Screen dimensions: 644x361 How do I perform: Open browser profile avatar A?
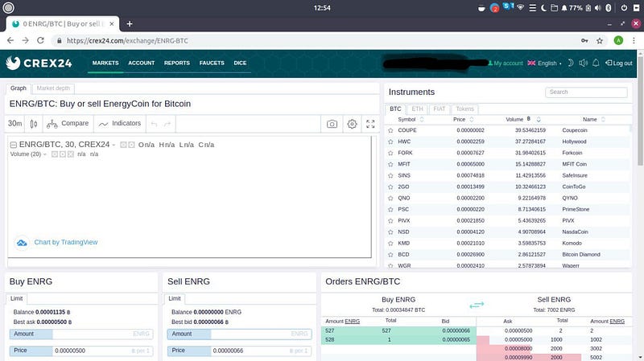pos(618,41)
